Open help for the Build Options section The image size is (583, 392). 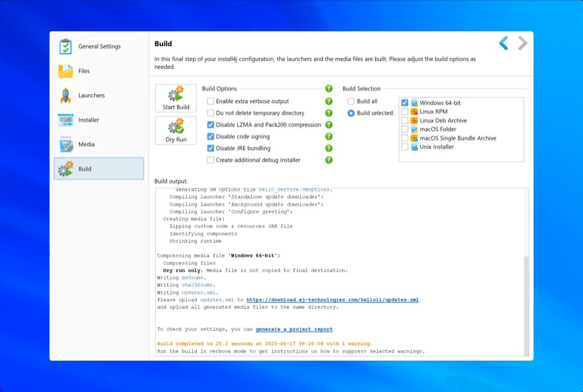click(x=328, y=88)
